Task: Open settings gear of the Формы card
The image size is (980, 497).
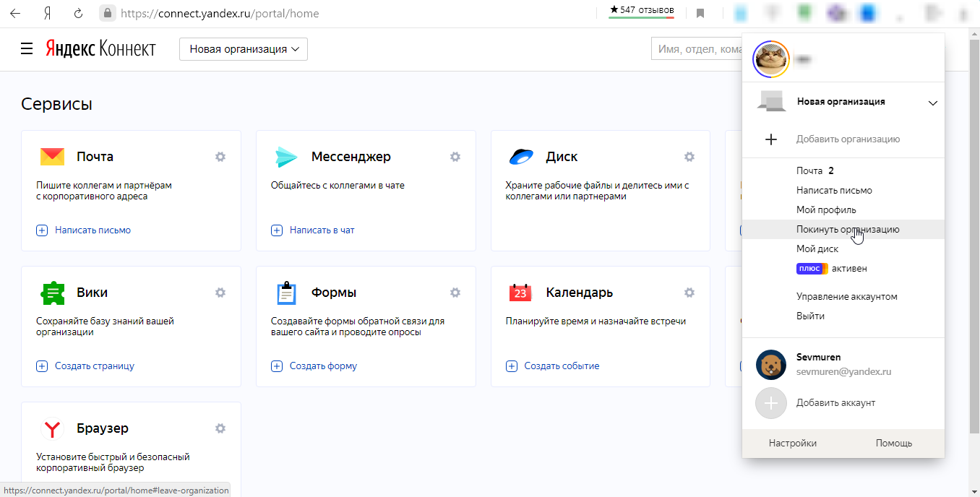Action: pos(455,293)
